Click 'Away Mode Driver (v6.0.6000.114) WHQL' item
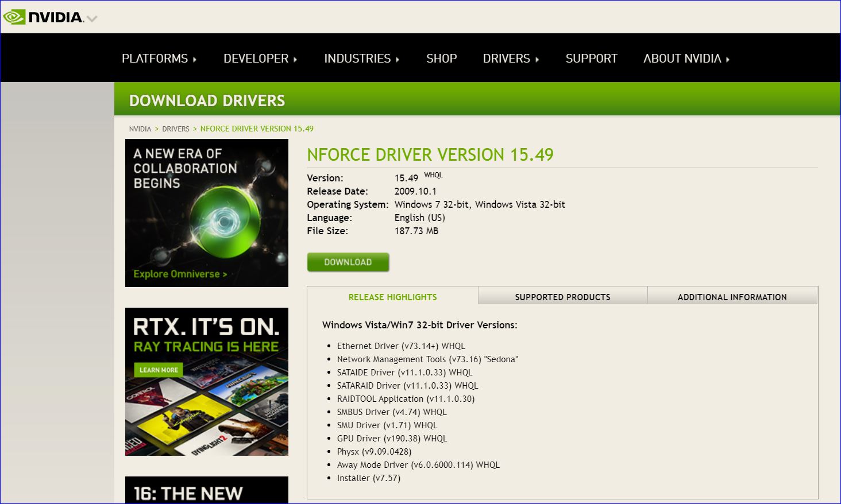The width and height of the screenshot is (841, 504). coord(419,465)
